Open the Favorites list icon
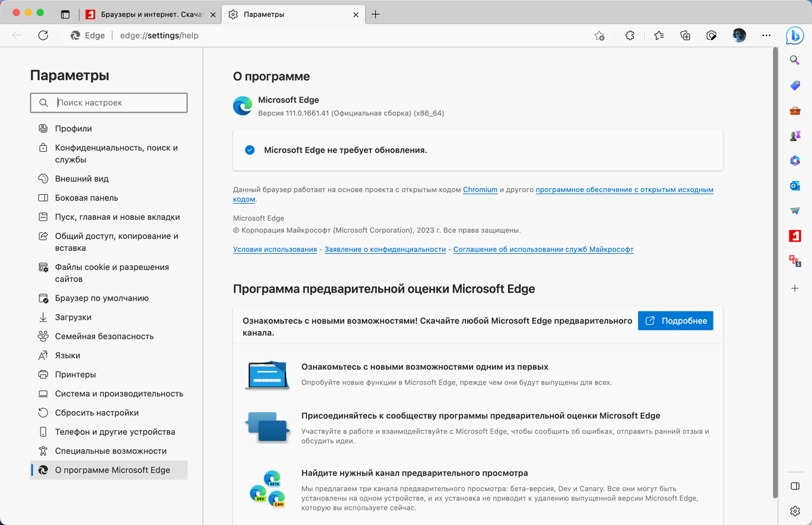The width and height of the screenshot is (812, 525). tap(659, 36)
